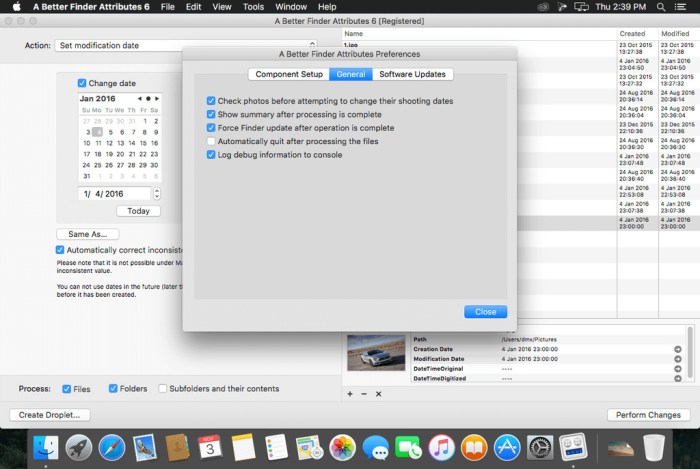Advance calendar to next month
The image size is (700, 469).
[x=156, y=99]
